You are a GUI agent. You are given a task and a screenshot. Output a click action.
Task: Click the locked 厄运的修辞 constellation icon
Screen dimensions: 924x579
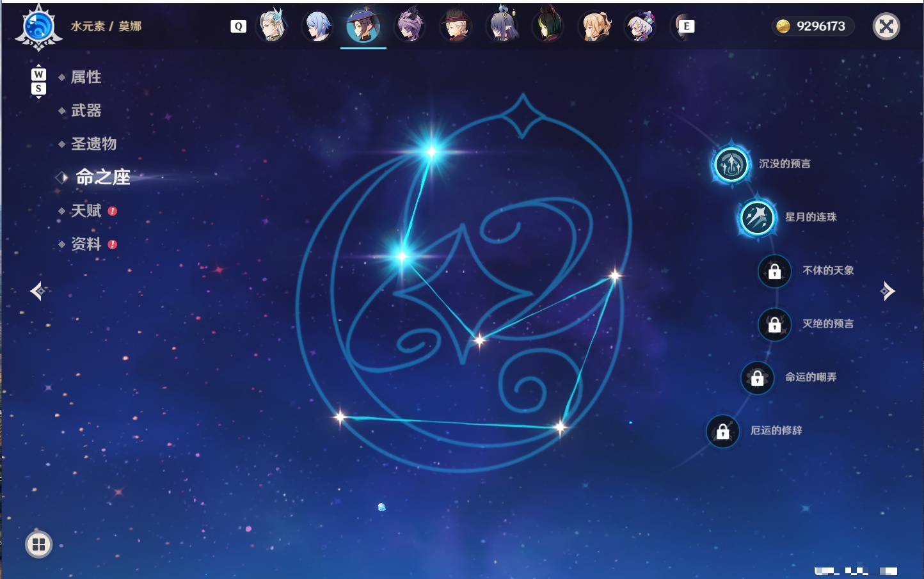point(723,431)
